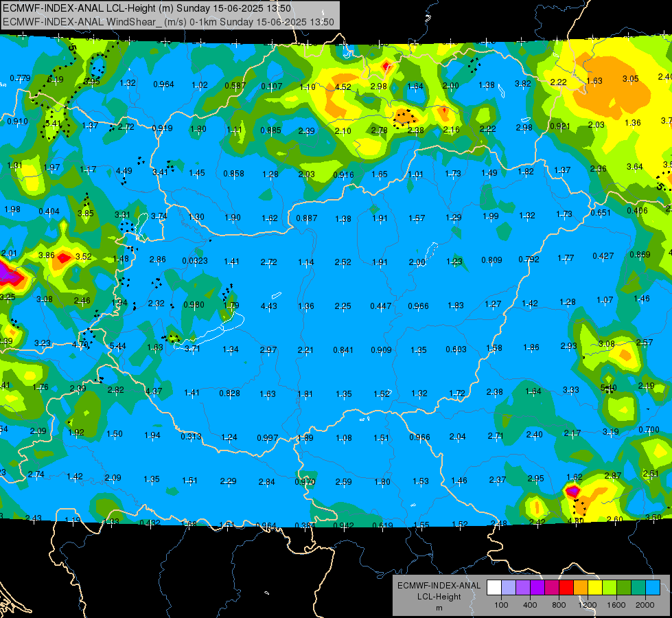Image resolution: width=672 pixels, height=618 pixels.
Task: Click the LCL-Height legend title
Action: pos(439,597)
